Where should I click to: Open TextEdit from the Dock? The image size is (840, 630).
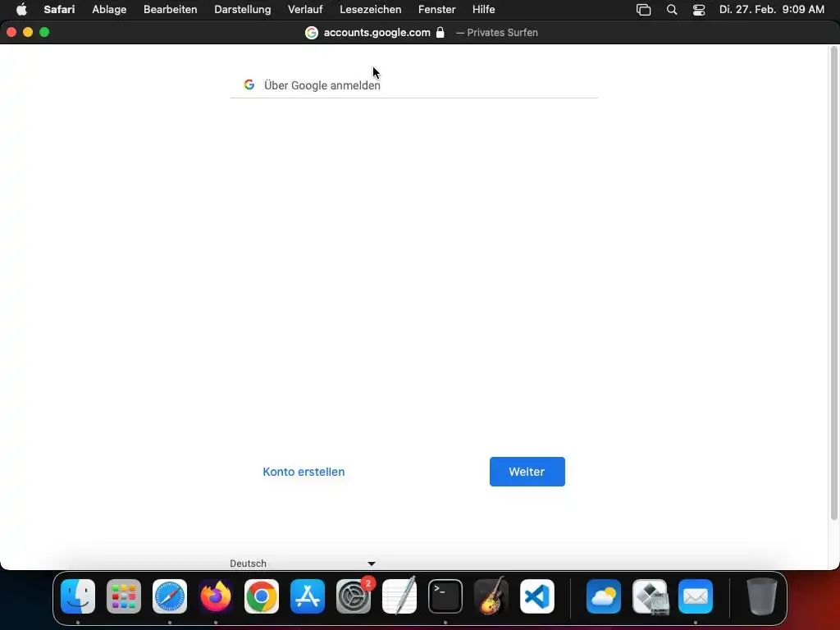(399, 596)
